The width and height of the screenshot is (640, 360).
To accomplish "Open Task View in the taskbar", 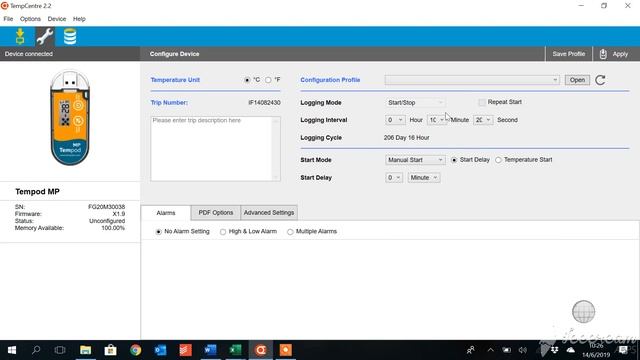I will coord(60,350).
